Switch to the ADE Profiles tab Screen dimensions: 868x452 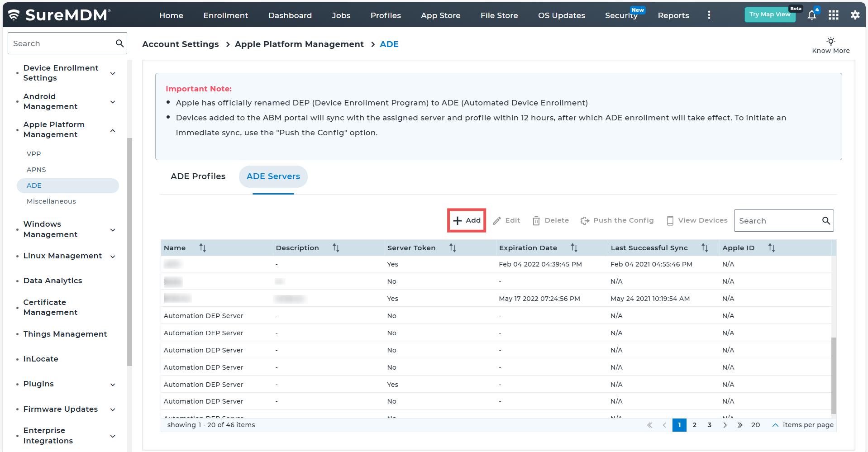coord(198,176)
